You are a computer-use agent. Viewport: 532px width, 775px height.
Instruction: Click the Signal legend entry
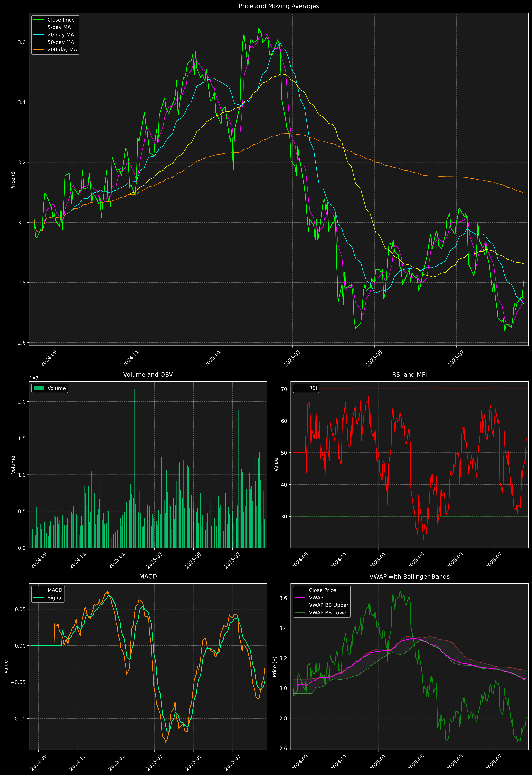pos(55,598)
